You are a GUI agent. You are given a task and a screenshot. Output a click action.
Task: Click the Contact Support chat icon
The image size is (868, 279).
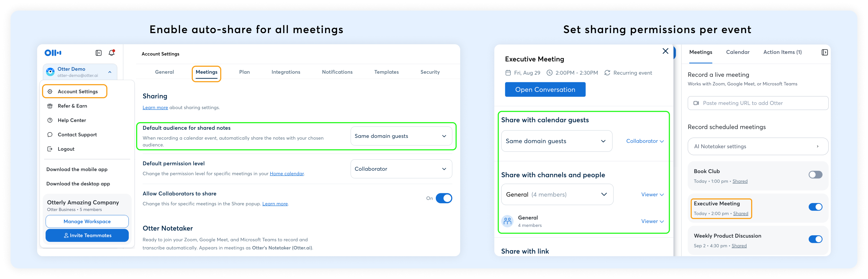pyautogui.click(x=50, y=135)
